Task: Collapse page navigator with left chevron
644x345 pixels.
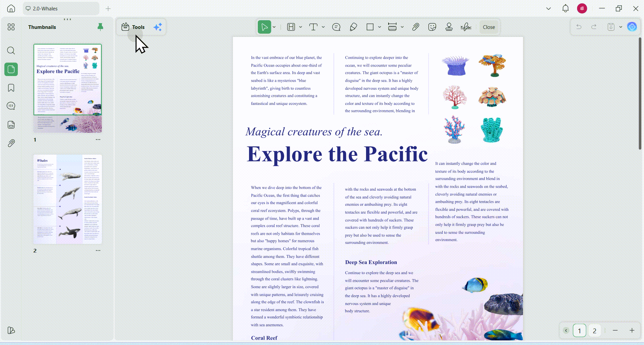Action: click(566, 331)
